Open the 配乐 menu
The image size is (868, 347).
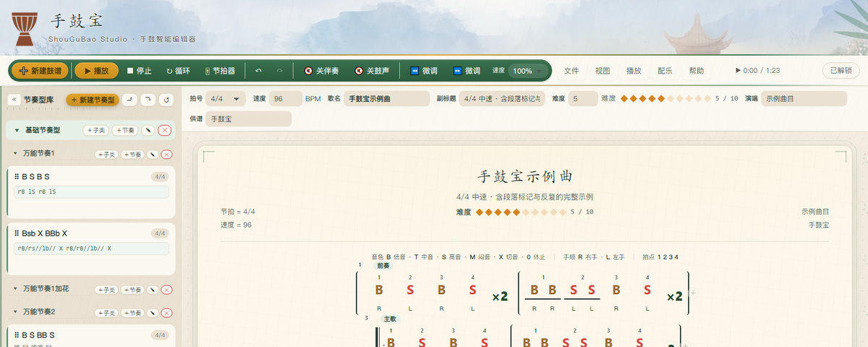(665, 71)
